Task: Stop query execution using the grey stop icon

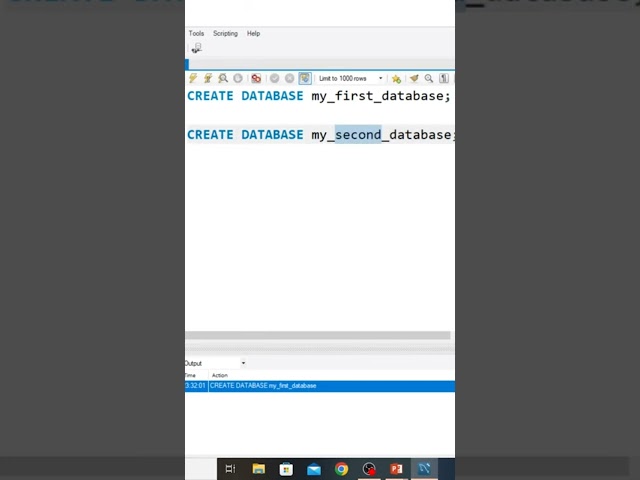Action: click(x=238, y=78)
